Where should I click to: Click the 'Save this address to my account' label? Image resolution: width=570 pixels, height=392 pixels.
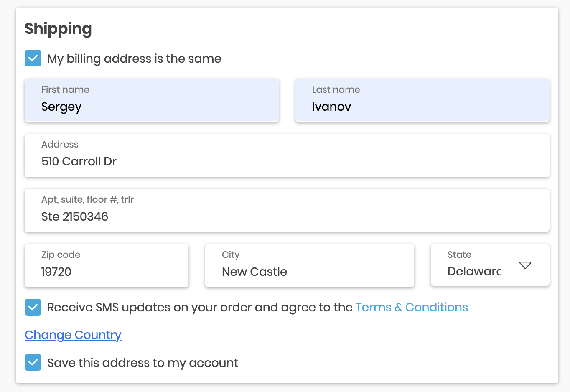[x=142, y=363]
